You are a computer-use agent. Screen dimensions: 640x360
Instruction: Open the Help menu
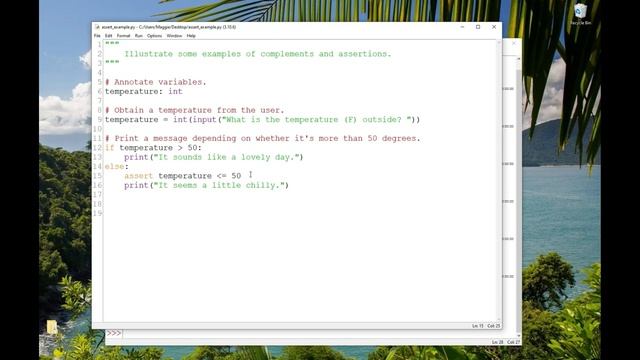pyautogui.click(x=191, y=36)
